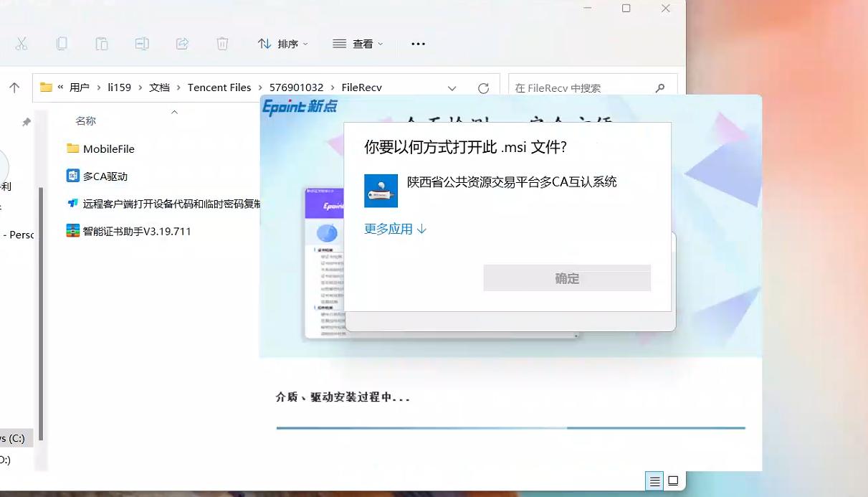Expand 更多应用 more apps link
This screenshot has width=868, height=497.
tap(395, 229)
